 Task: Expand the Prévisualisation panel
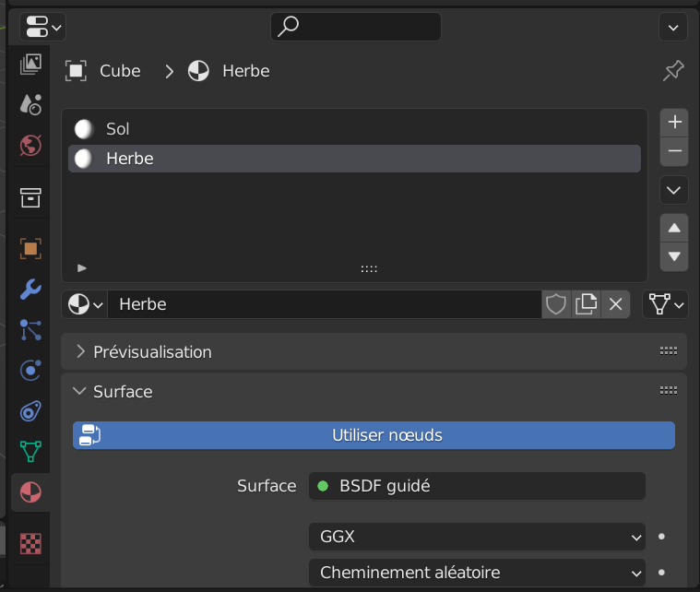(152, 351)
